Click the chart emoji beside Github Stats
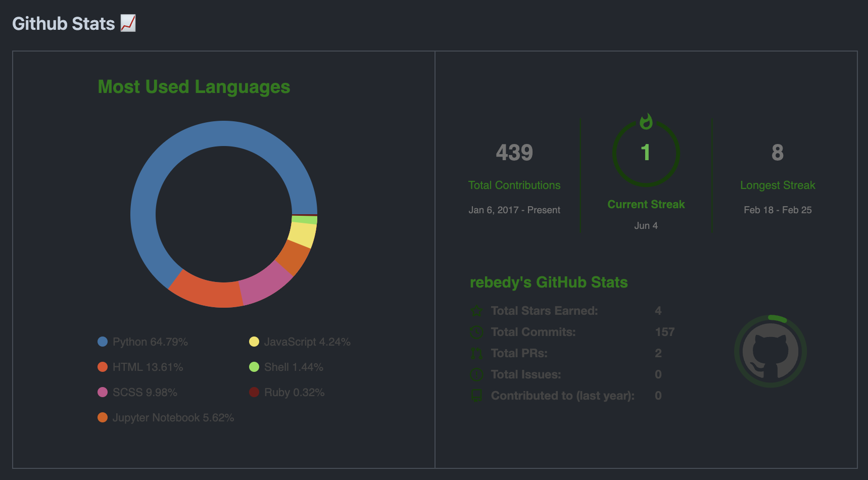This screenshot has height=480, width=868. 128,23
